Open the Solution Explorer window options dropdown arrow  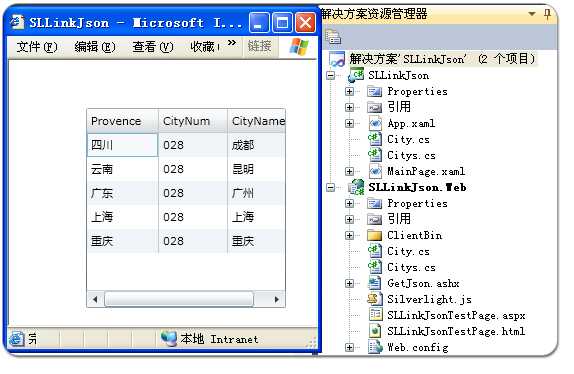(x=532, y=14)
